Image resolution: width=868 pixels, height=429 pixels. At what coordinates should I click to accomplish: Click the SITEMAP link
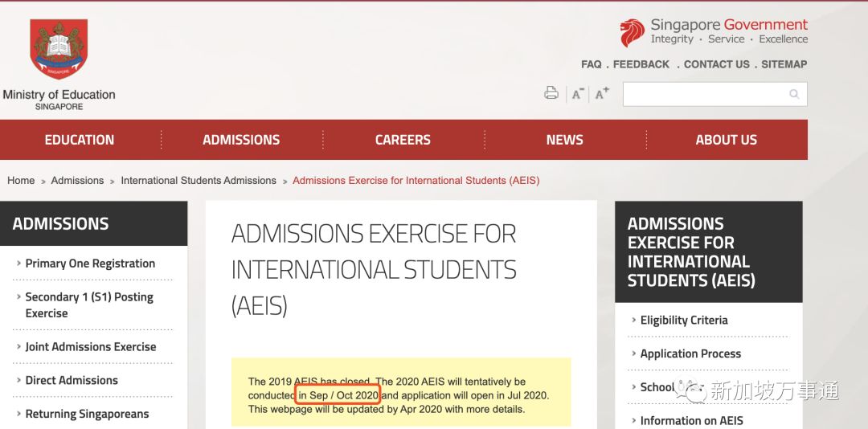click(x=784, y=64)
